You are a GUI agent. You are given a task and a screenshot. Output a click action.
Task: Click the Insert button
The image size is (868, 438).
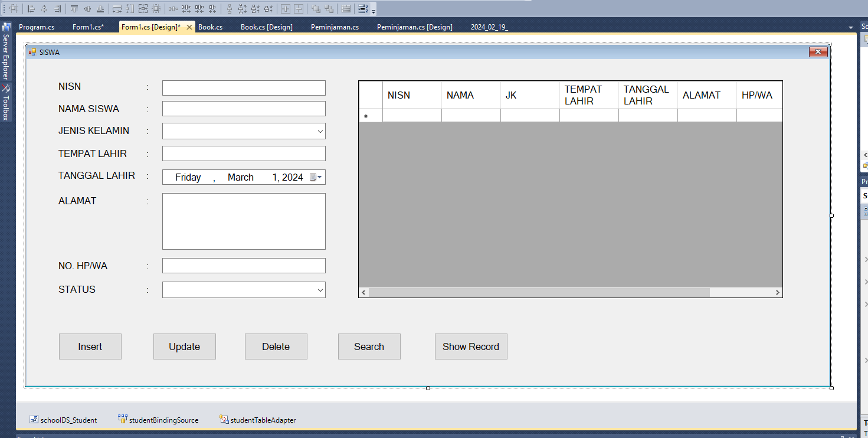pos(90,347)
